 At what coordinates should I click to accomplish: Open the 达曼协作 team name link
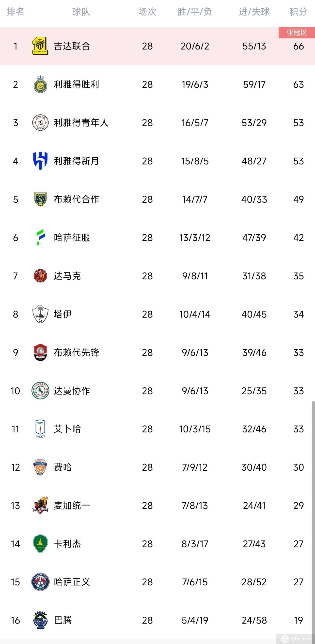[x=72, y=391]
